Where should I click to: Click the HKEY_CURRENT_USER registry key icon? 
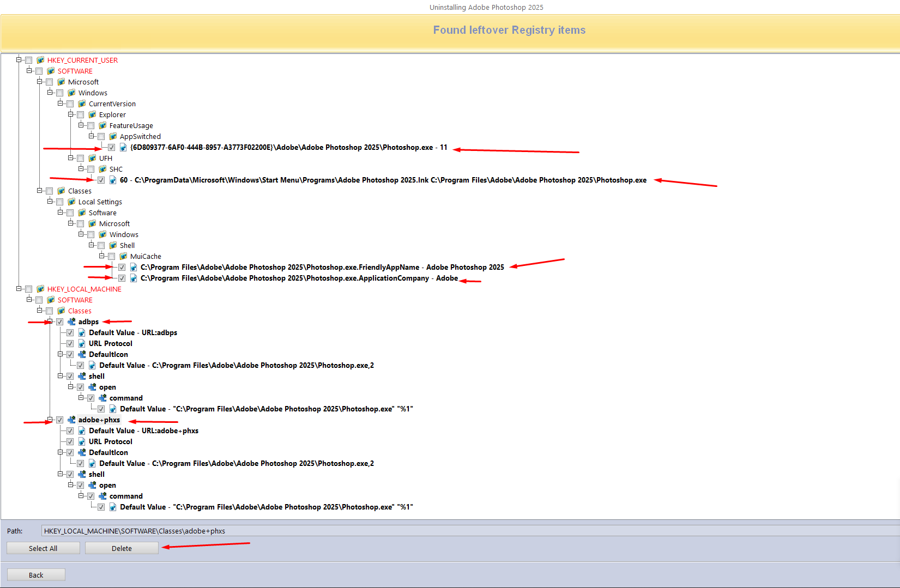pos(40,60)
